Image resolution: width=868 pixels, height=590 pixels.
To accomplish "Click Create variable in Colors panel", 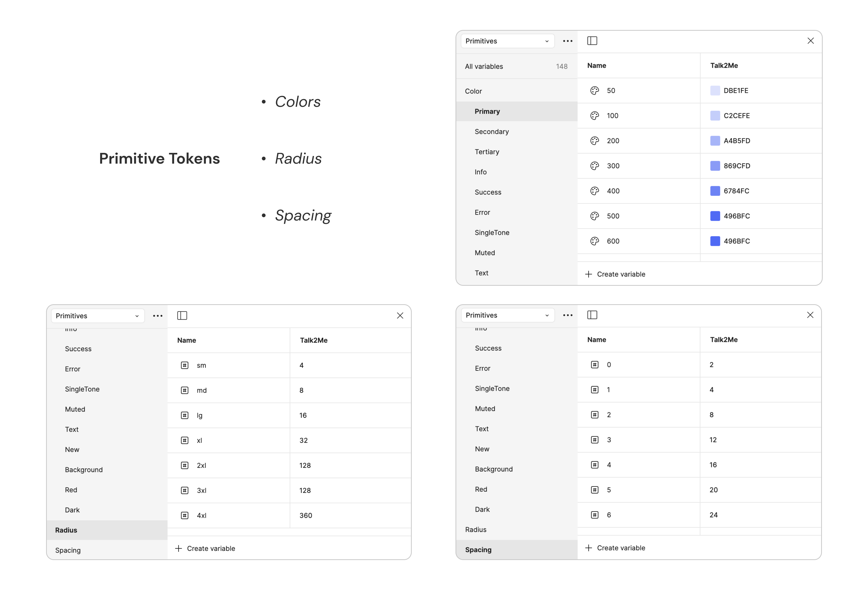I will pos(615,274).
